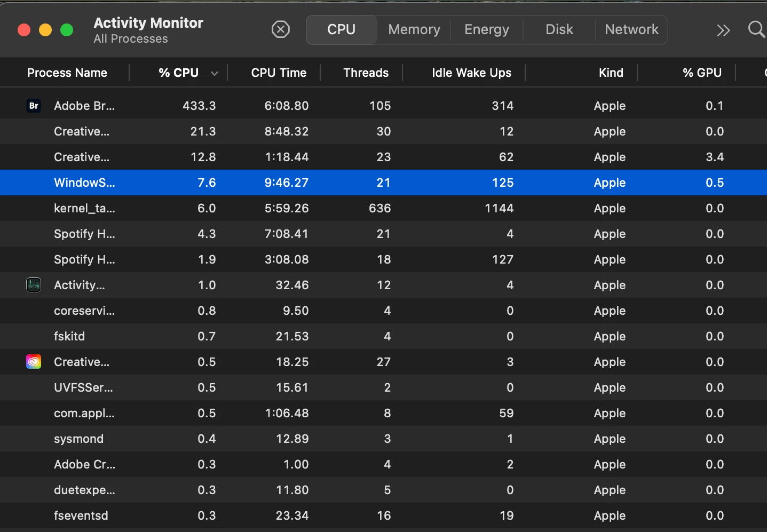This screenshot has height=532, width=767.
Task: Click CPU time 32.46
Action: click(292, 285)
